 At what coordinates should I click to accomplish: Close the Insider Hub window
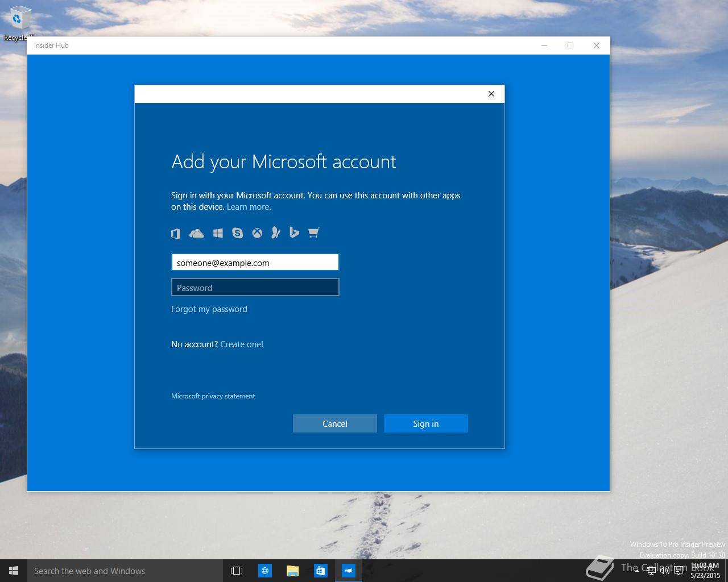click(597, 45)
